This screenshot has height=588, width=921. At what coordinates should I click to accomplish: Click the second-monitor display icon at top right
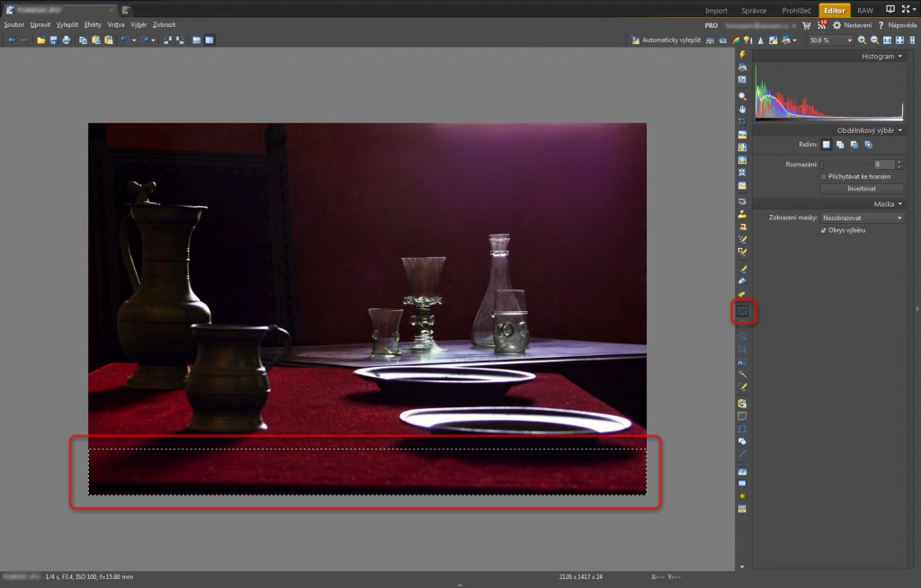(x=890, y=9)
